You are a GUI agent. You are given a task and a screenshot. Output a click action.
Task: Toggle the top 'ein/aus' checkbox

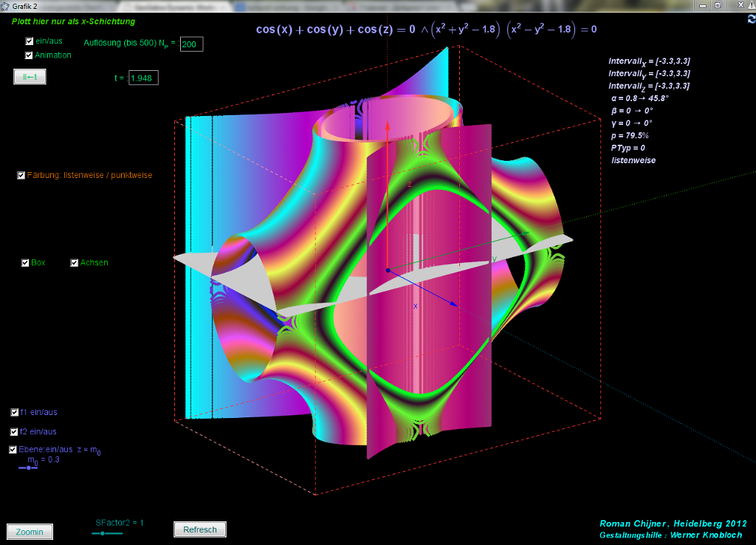pos(29,42)
